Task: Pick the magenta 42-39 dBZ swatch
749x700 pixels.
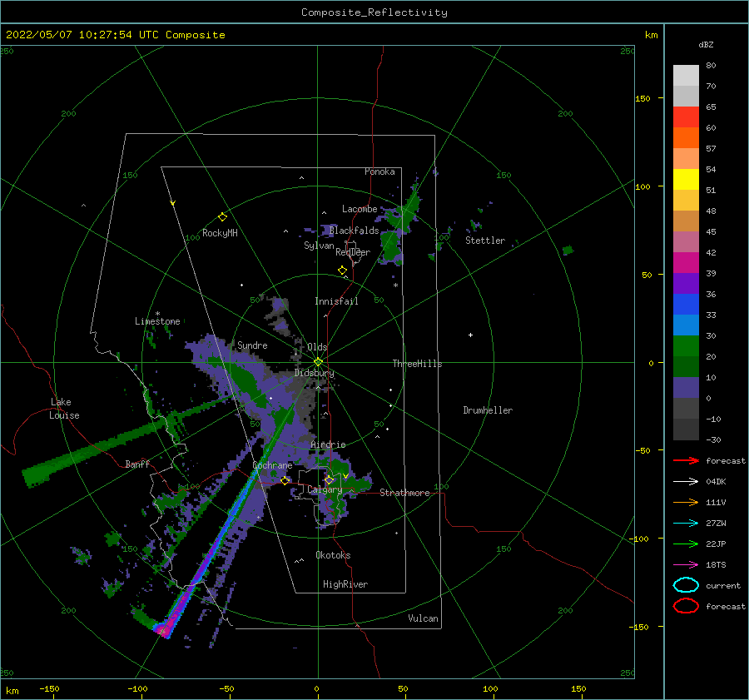Action: tap(686, 262)
